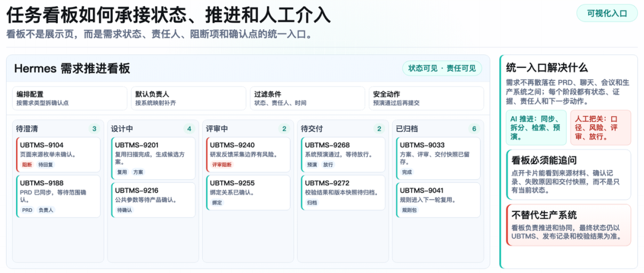Click the red 阻断 tag on UBTMS-9104
This screenshot has width=644, height=273.
click(26, 165)
